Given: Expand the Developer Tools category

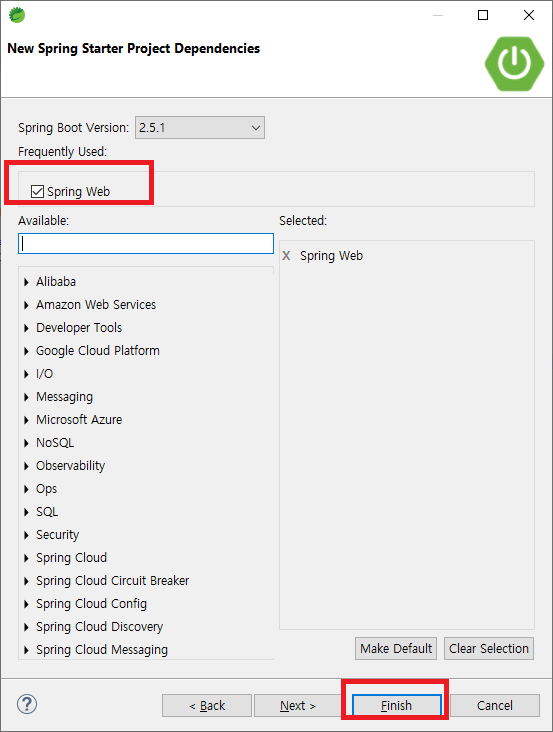Looking at the screenshot, I should click(27, 328).
